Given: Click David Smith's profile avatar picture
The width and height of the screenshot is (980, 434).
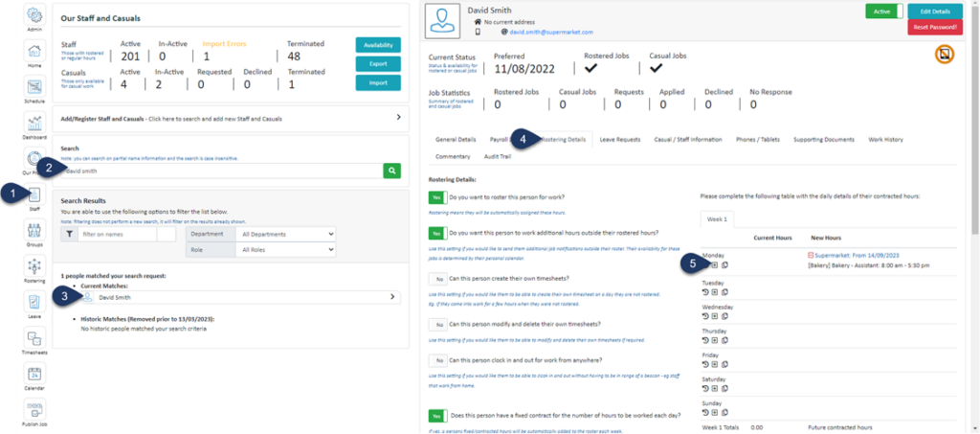Looking at the screenshot, I should tap(443, 21).
